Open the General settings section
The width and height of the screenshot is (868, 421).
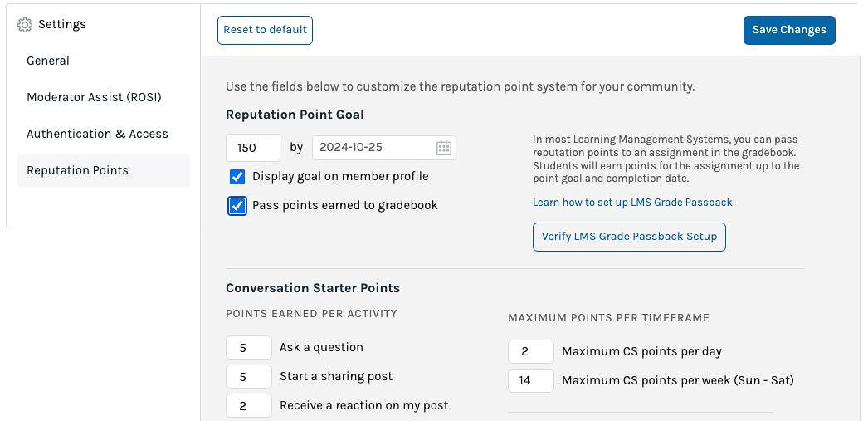click(48, 61)
